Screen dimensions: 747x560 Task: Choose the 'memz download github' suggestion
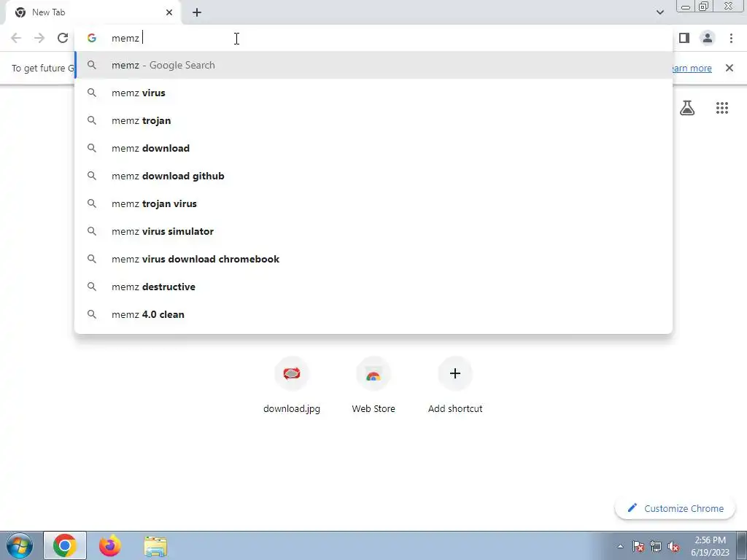[x=373, y=176]
